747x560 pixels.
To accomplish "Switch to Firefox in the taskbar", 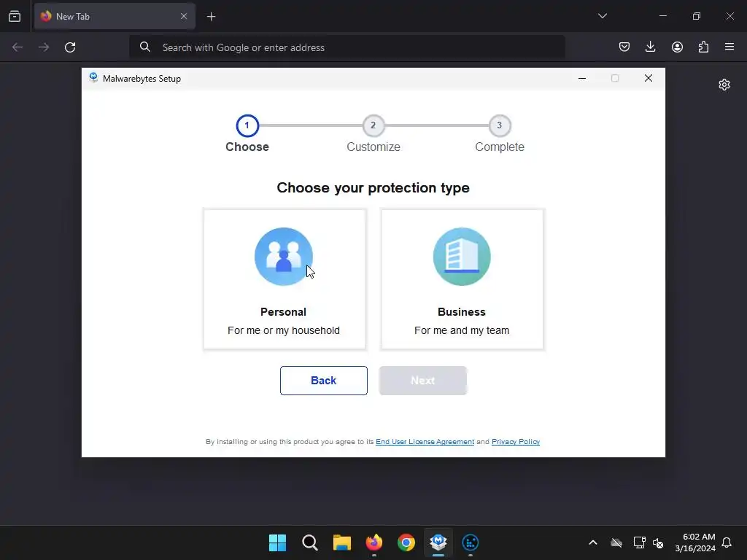I will tap(374, 542).
